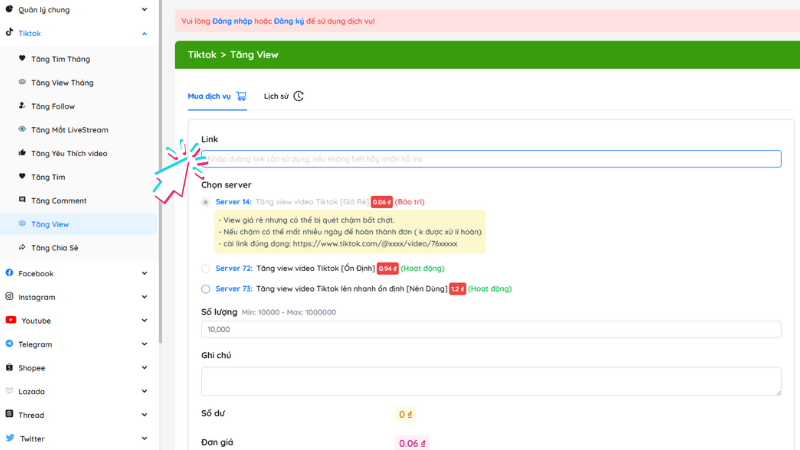Click the Facebook logo icon
The image size is (800, 450).
point(9,273)
